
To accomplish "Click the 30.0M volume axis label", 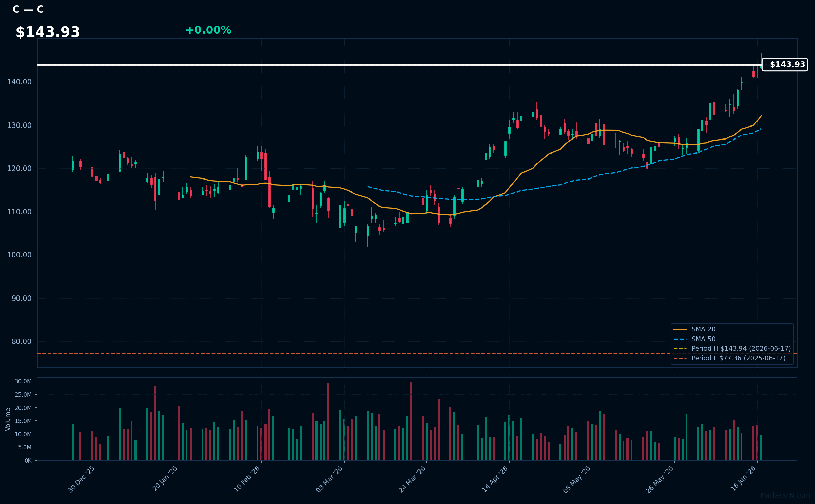I will [x=23, y=381].
